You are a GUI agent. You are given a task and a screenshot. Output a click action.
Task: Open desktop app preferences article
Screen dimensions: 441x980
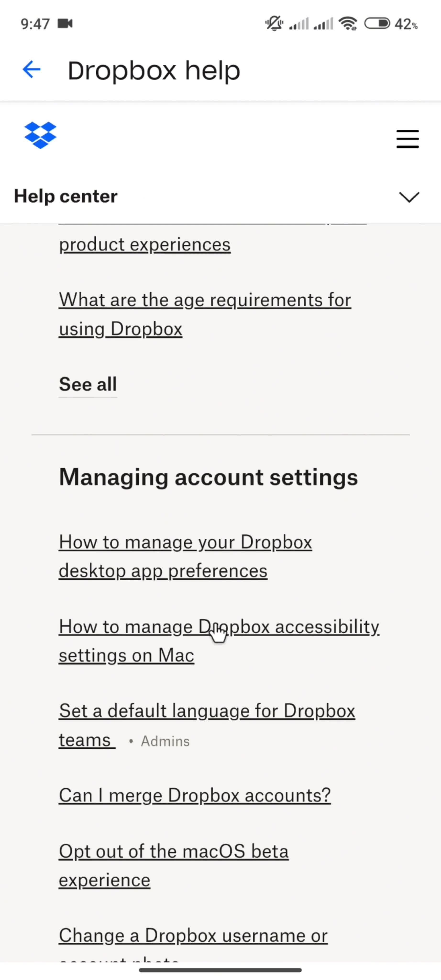click(x=186, y=556)
